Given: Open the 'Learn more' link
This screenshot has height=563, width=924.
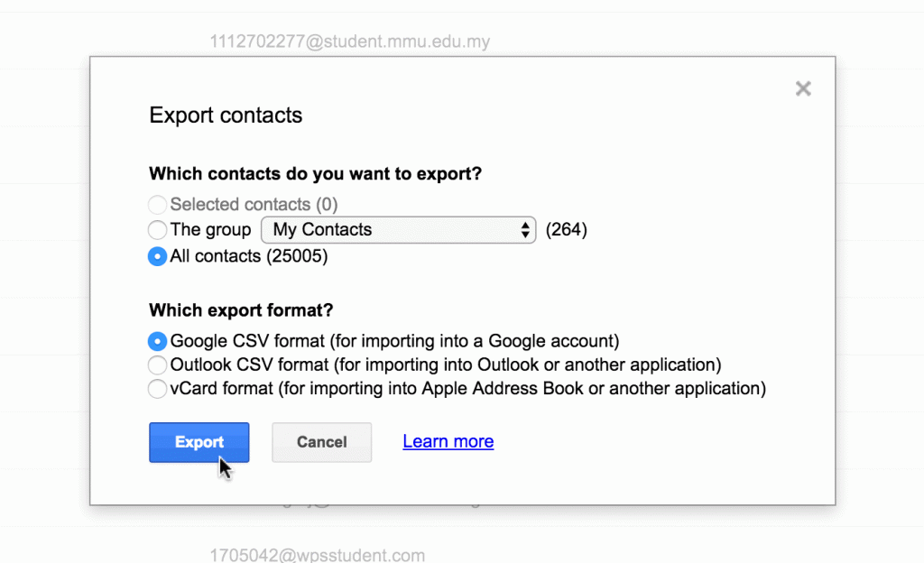Looking at the screenshot, I should pyautogui.click(x=448, y=441).
